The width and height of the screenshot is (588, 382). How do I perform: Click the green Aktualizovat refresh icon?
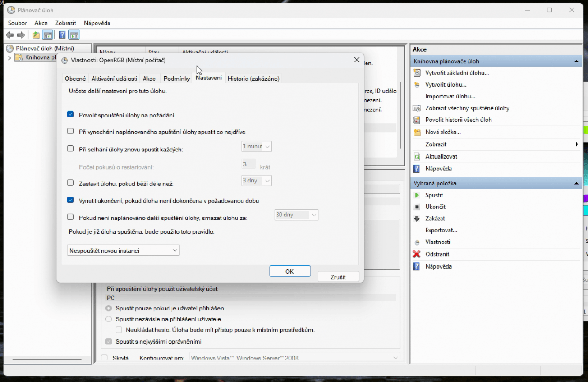[416, 156]
